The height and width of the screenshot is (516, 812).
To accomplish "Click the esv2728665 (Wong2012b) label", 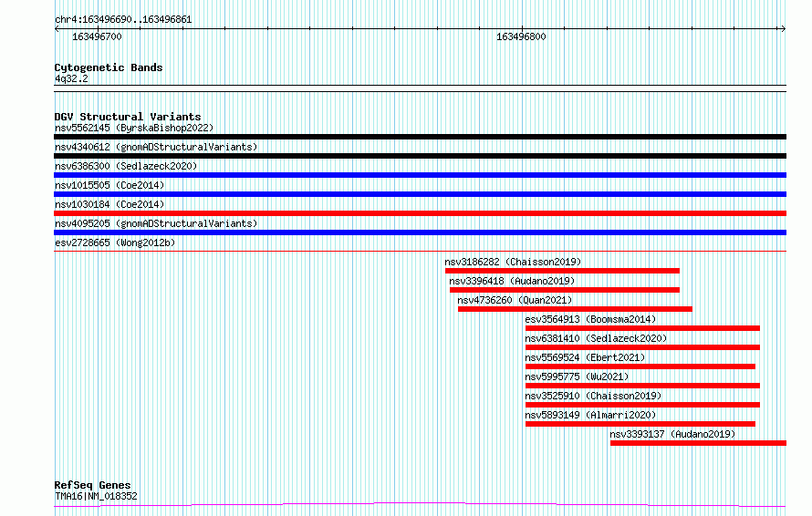I will [115, 243].
